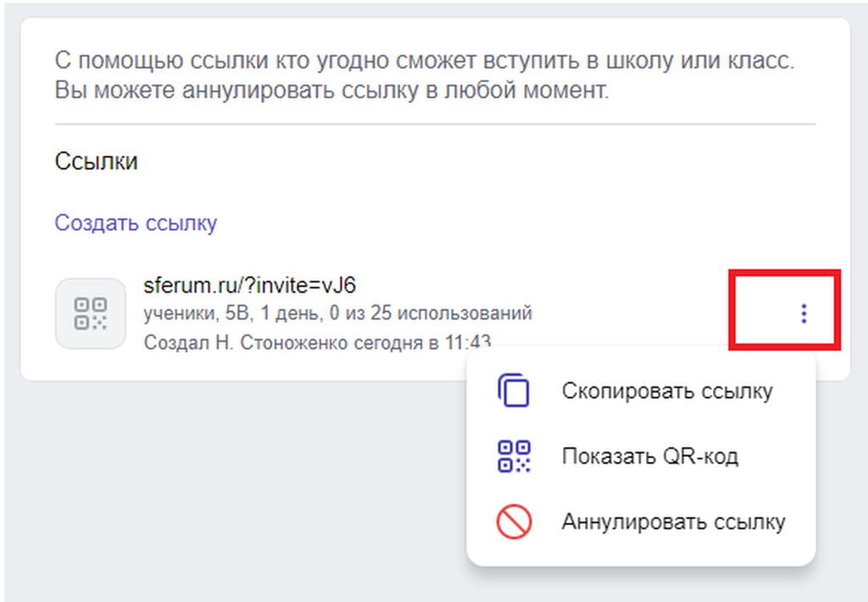Click "0 из 25 использований" usage counter text
Viewport: 868px width, 602px height.
coord(431,314)
